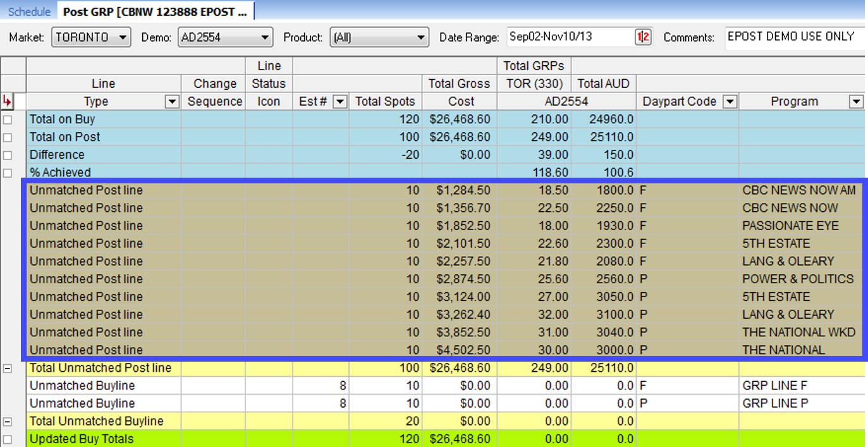Click the $4,502.50 cost cell

point(459,350)
